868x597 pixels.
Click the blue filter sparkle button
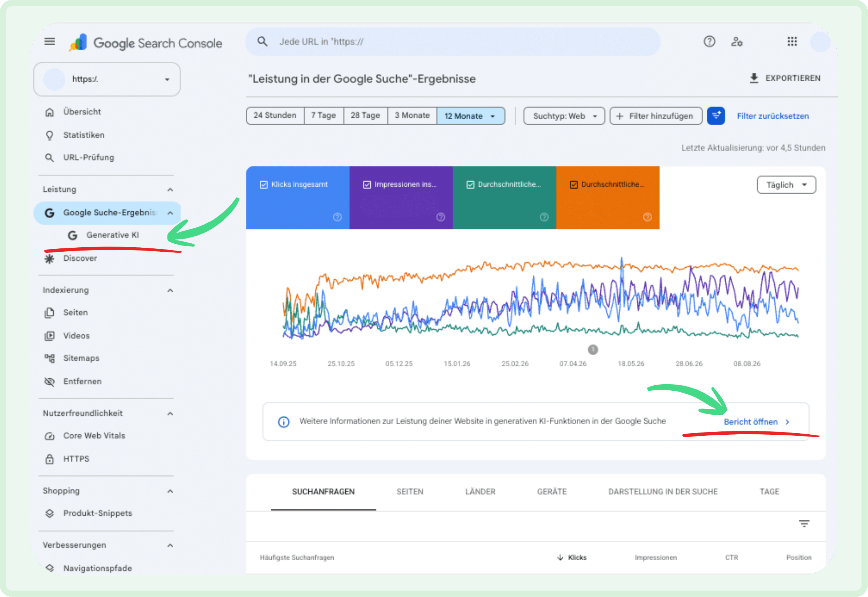(716, 116)
